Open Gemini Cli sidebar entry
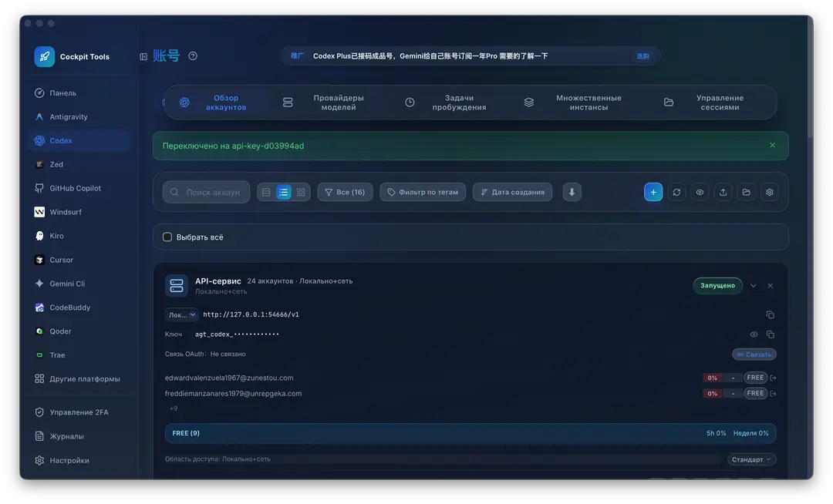 click(79, 284)
